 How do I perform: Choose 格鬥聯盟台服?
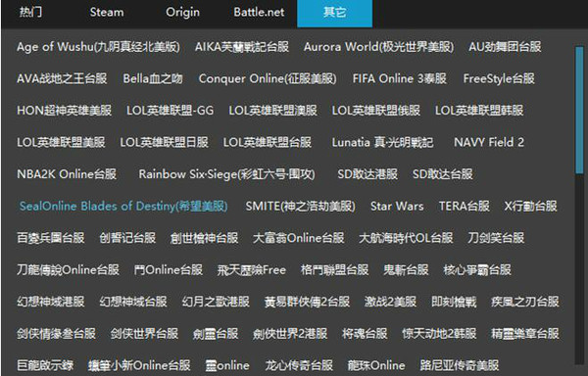pos(334,269)
